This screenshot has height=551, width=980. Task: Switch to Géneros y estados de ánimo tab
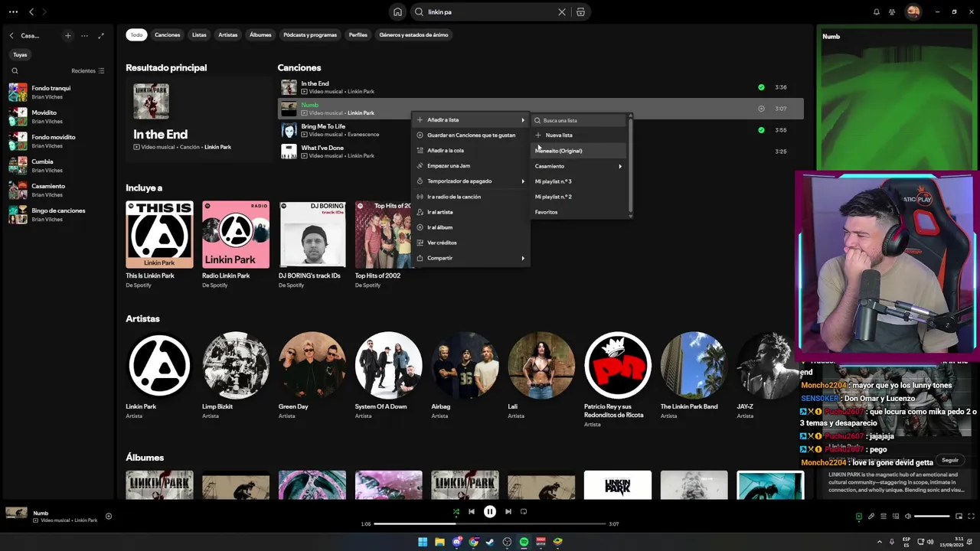click(413, 35)
